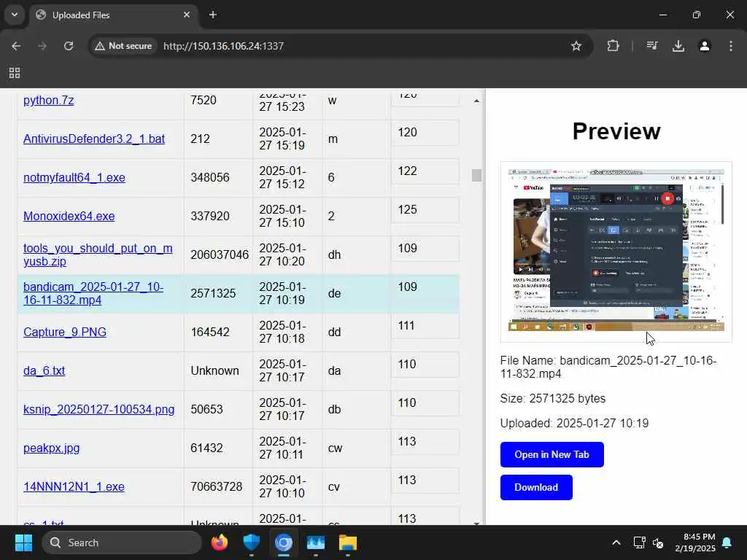Image resolution: width=747 pixels, height=560 pixels.
Task: Click the Size: 2571325 bytes text
Action: click(x=553, y=399)
